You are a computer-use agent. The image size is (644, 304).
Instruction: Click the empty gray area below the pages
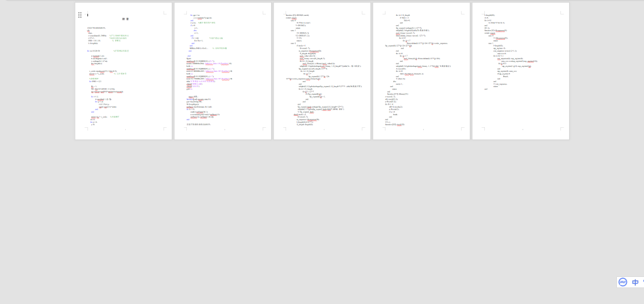[314, 220]
